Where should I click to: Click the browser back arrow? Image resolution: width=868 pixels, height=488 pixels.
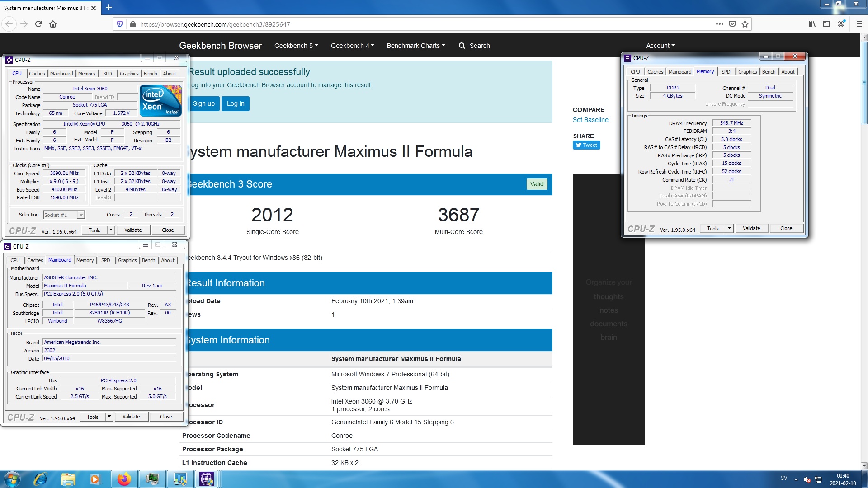click(x=9, y=24)
